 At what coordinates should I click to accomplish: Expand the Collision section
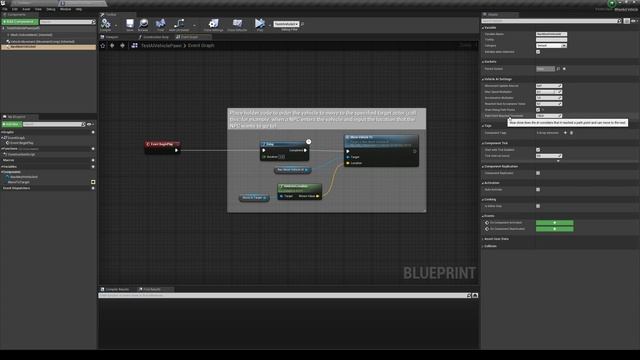click(483, 246)
